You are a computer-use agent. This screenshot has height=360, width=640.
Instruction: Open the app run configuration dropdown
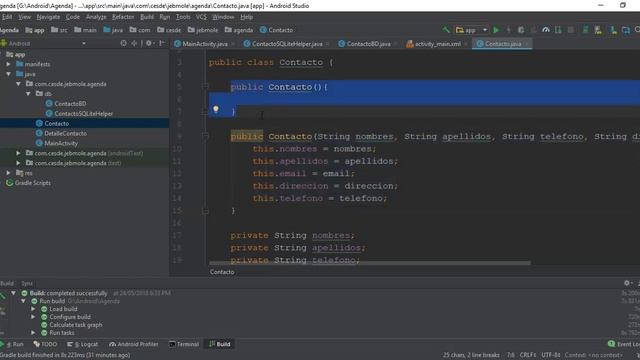coord(471,30)
